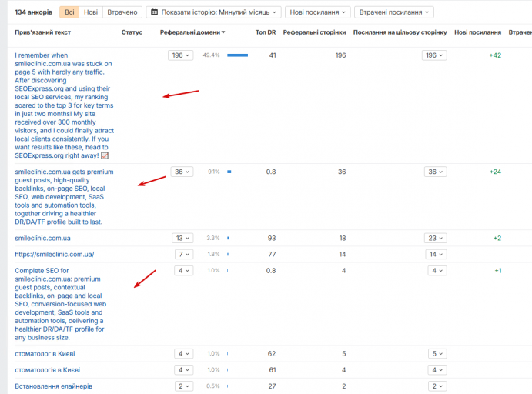The height and width of the screenshot is (394, 532).
Task: Expand the 7 referring domains dropdown
Action: pyautogui.click(x=184, y=254)
